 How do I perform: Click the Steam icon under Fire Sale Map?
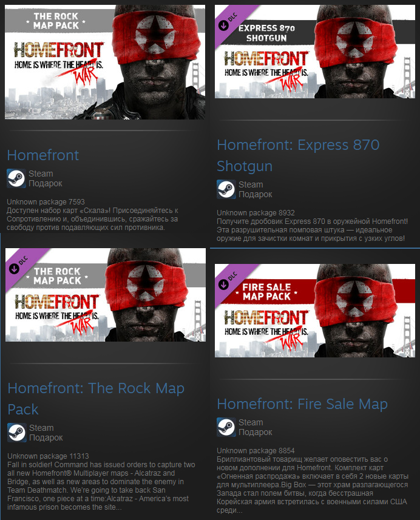pyautogui.click(x=226, y=427)
